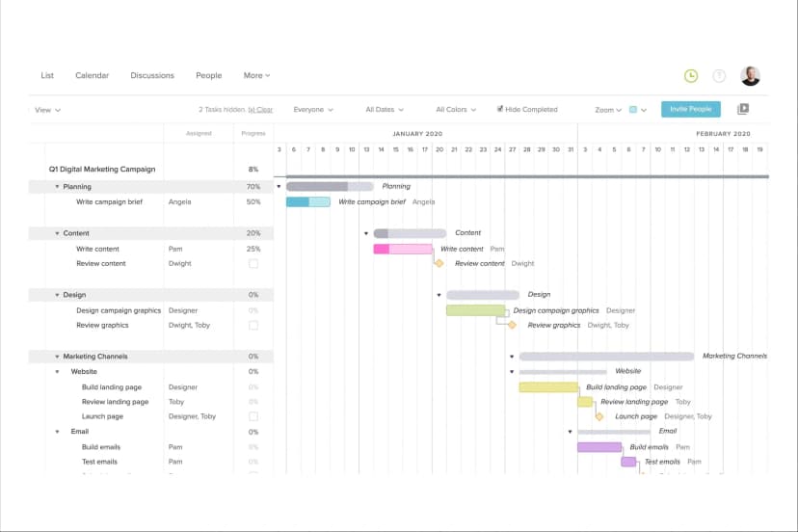
Task: Collapse the Planning bar arrow in the Gantt chart
Action: click(x=279, y=186)
